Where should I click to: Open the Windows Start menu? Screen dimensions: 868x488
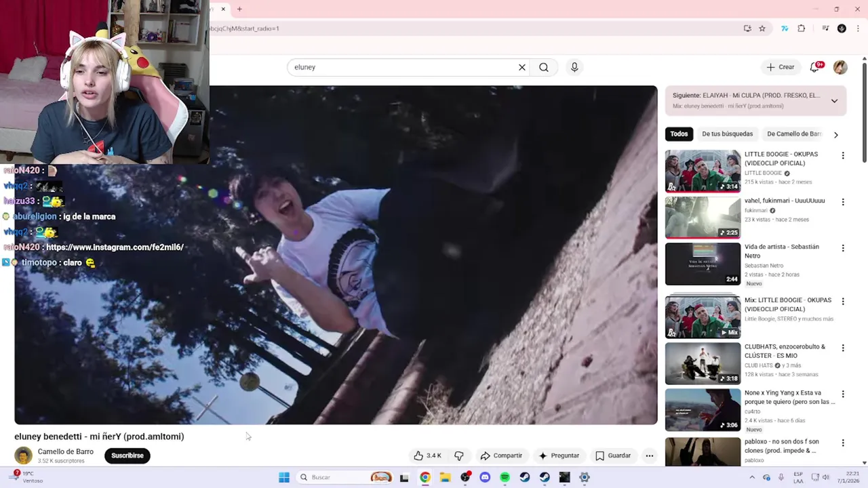pyautogui.click(x=284, y=477)
